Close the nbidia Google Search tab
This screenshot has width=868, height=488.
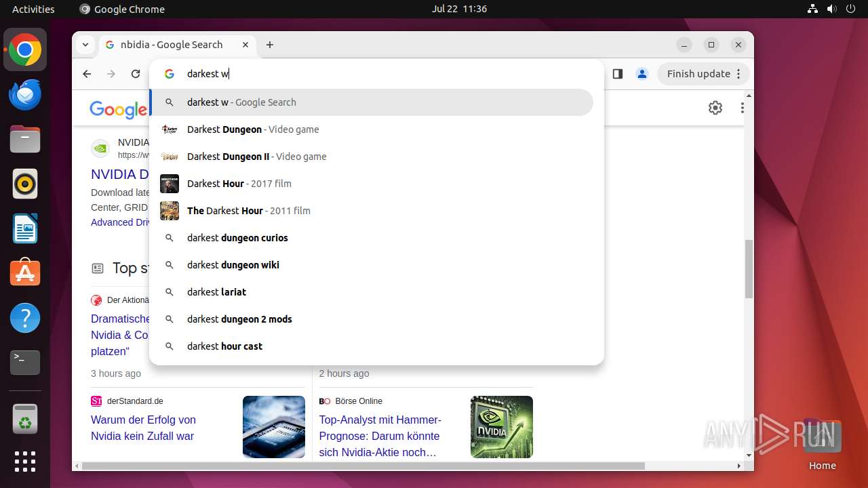pyautogui.click(x=245, y=45)
